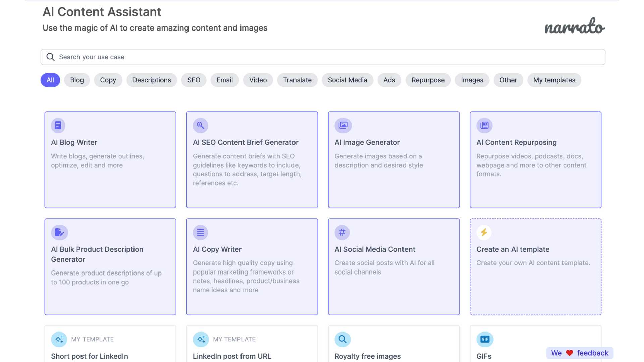Click the Blog category filter button
The width and height of the screenshot is (644, 362).
77,80
